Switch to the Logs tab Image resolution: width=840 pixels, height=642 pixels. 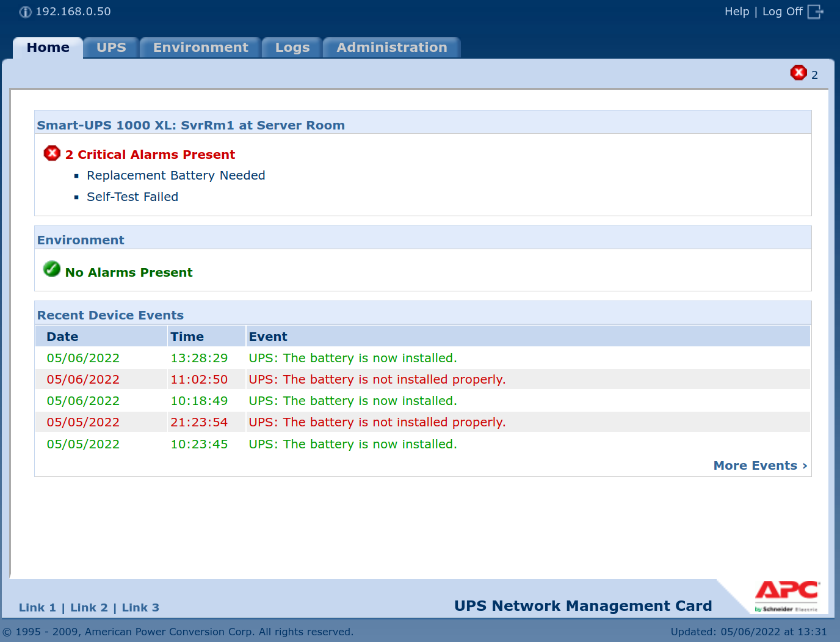292,48
